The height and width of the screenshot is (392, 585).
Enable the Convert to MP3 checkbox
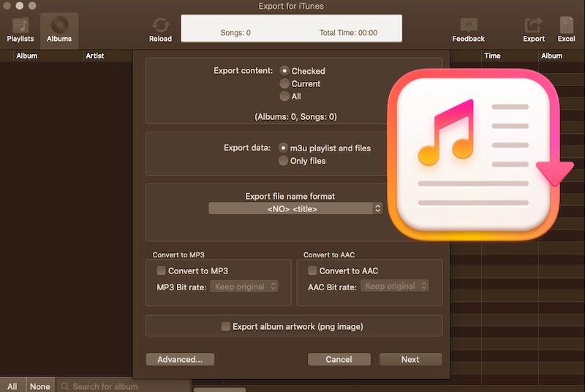point(161,271)
